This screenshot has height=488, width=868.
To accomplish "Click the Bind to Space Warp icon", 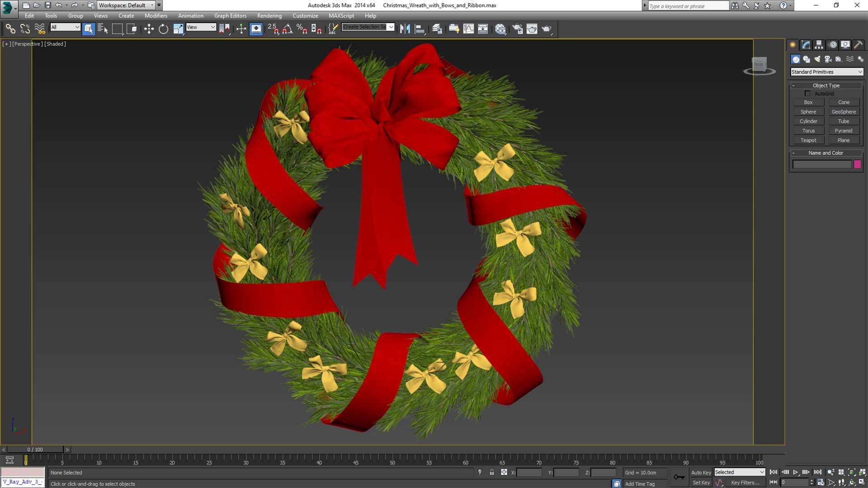I will [40, 29].
